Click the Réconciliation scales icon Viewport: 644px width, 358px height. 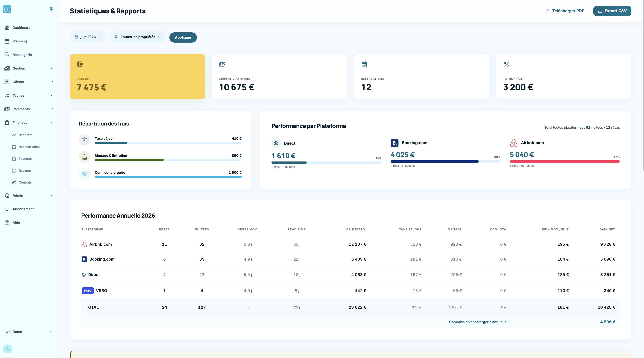[x=14, y=147]
